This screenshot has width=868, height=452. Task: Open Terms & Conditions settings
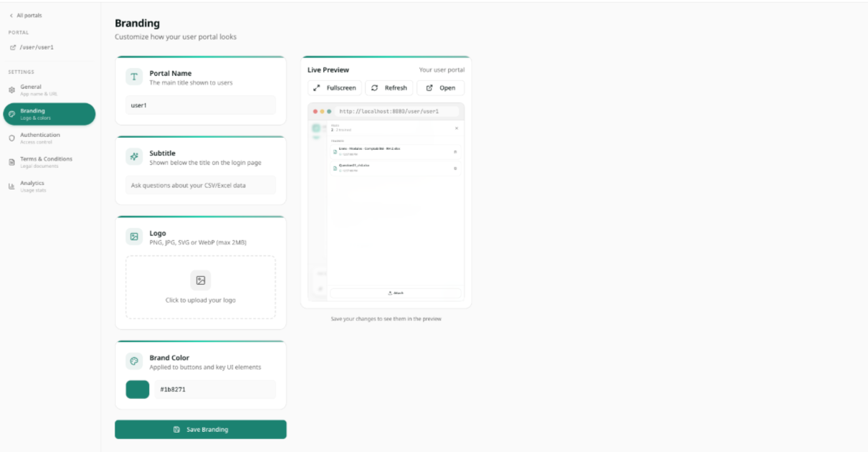pos(49,162)
